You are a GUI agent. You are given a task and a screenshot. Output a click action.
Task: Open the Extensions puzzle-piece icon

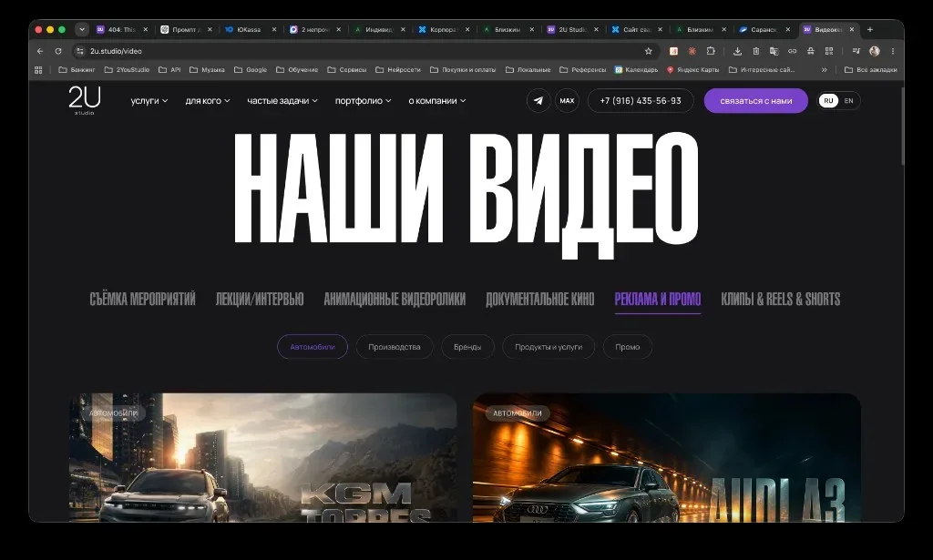click(711, 51)
